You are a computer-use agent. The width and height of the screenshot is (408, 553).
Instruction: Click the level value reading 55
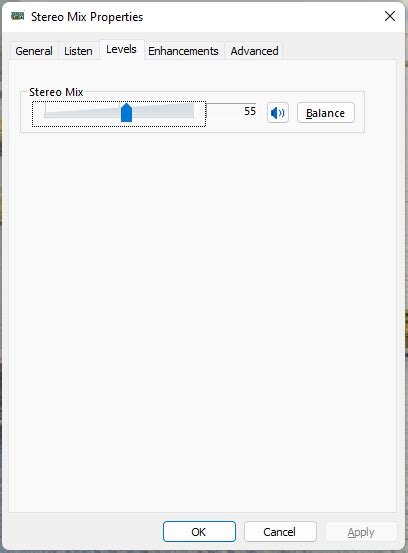250,111
